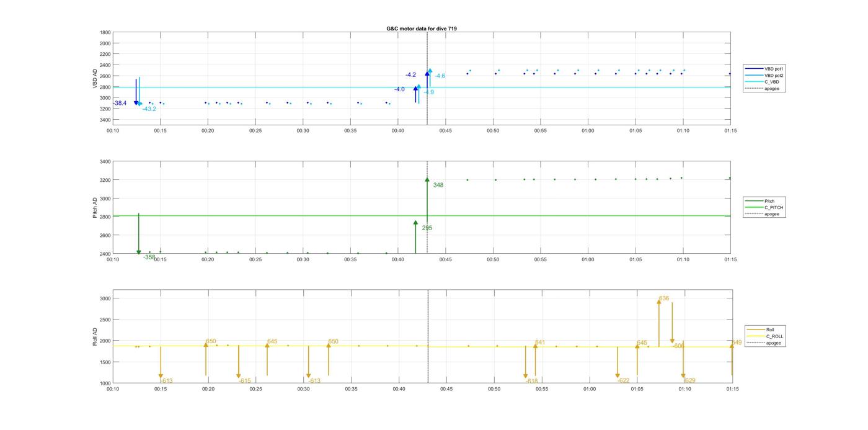This screenshot has width=868, height=430.
Task: Click the '-43.2' VBD data label
Action: (x=149, y=109)
